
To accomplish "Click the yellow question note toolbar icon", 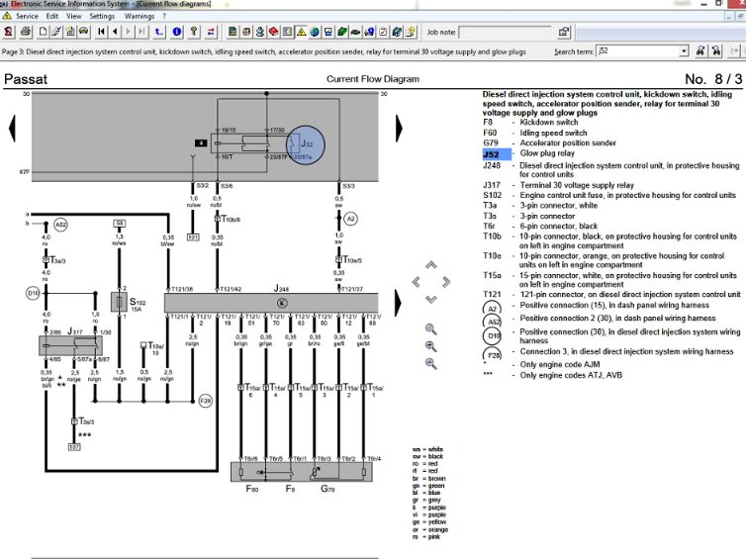I will click(x=411, y=32).
